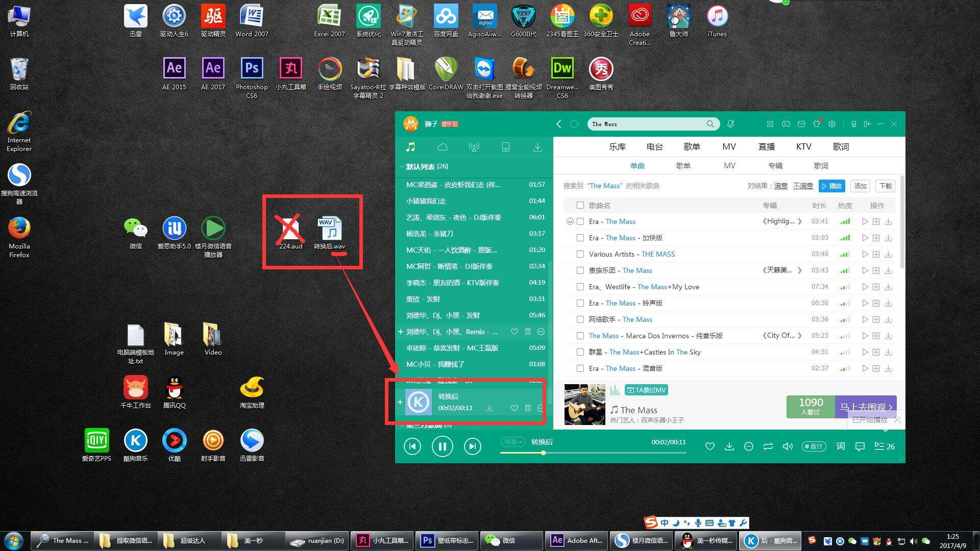Refresh the search results page
Image resolution: width=980 pixels, height=551 pixels.
click(574, 124)
